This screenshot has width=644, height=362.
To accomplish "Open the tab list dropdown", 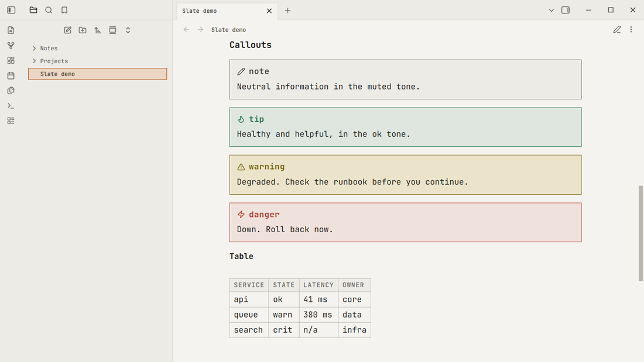I will tap(551, 11).
